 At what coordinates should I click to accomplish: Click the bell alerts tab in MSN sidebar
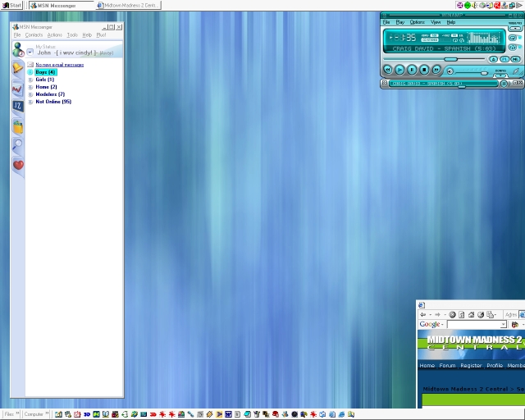point(18,69)
